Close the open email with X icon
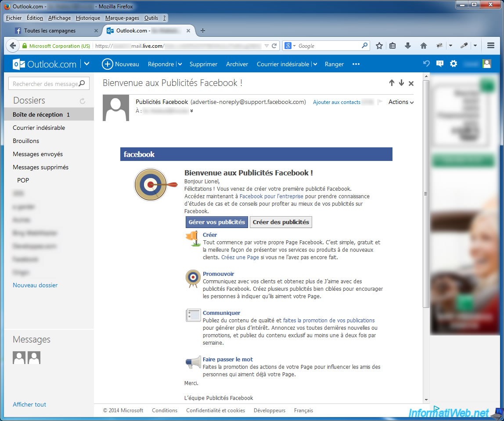The height and width of the screenshot is (421, 504). (x=411, y=83)
